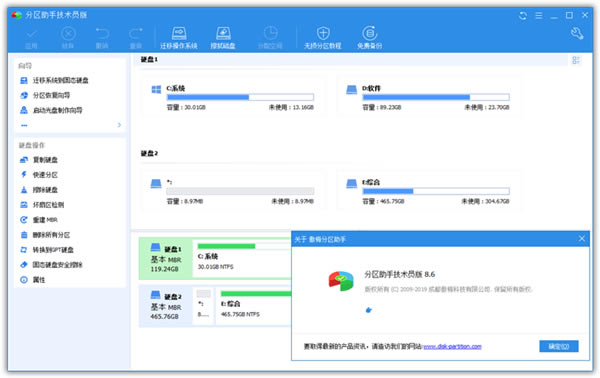600x378 pixels.
Task: Click the Apply (应用) checkmark toolbar icon
Action: point(31,37)
